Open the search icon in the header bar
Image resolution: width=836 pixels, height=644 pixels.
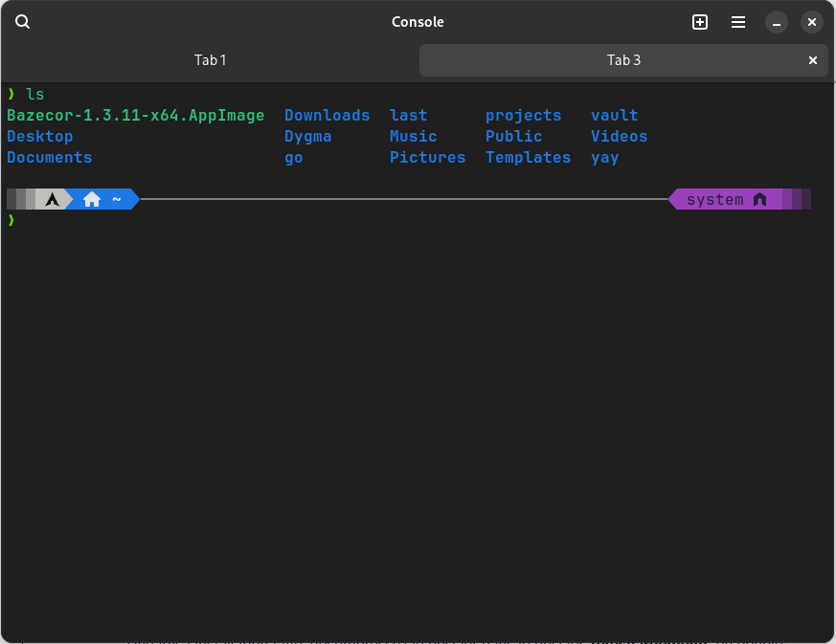click(x=22, y=22)
